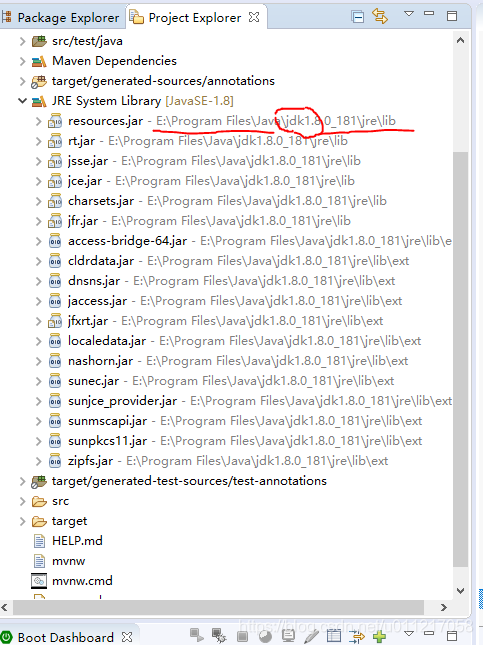Close the Project Explorer tab

[x=254, y=17]
